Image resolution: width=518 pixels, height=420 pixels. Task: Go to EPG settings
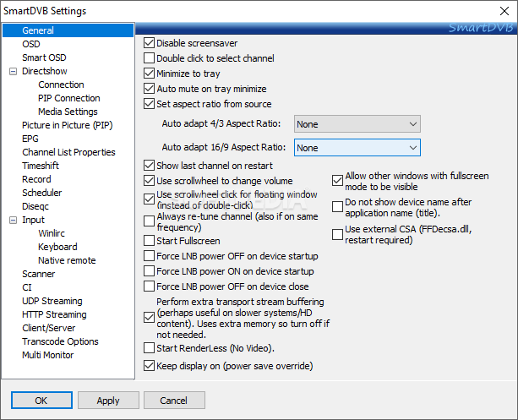30,139
